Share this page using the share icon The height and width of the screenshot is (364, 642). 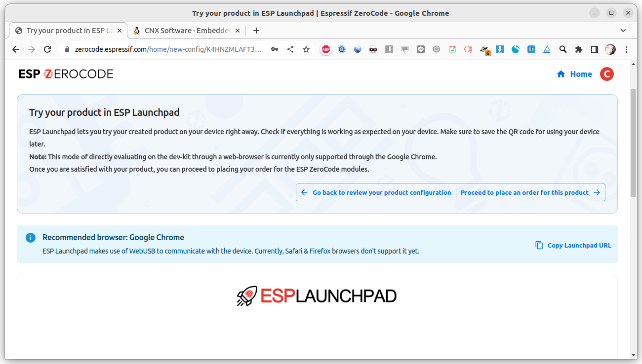(290, 49)
